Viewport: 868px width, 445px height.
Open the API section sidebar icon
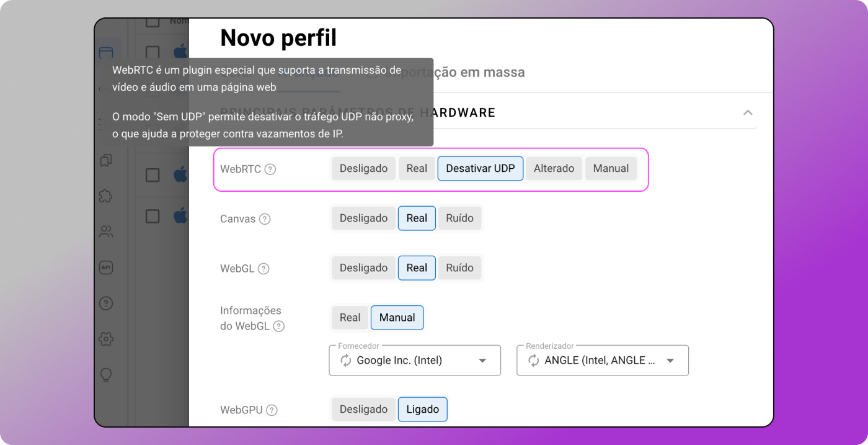[x=106, y=267]
